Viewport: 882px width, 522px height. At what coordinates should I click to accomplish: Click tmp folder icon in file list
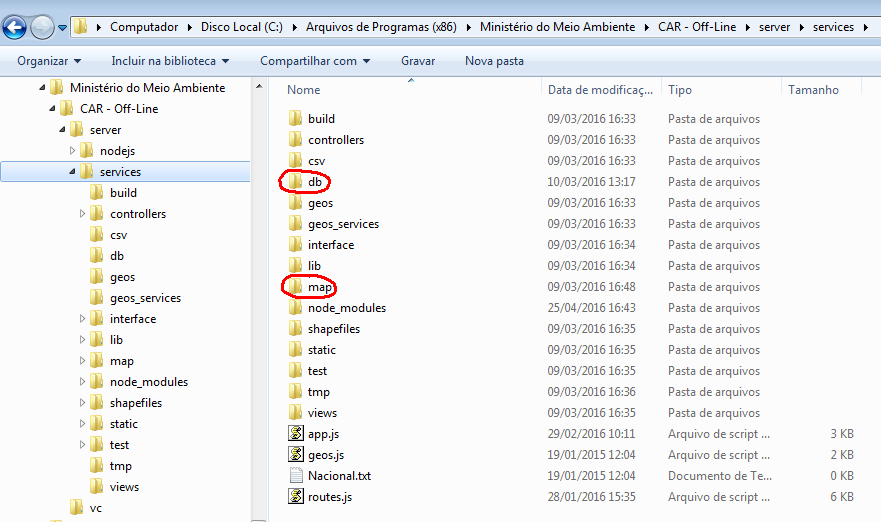point(295,392)
